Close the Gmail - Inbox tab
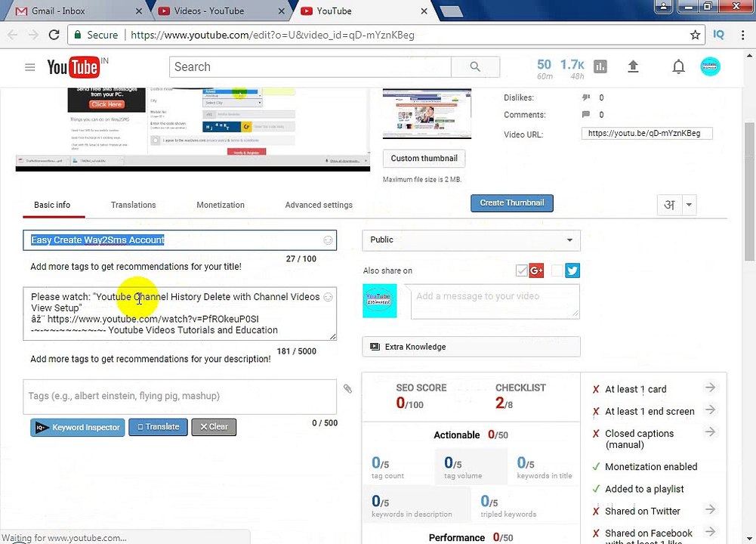This screenshot has height=544, width=756. tap(139, 11)
